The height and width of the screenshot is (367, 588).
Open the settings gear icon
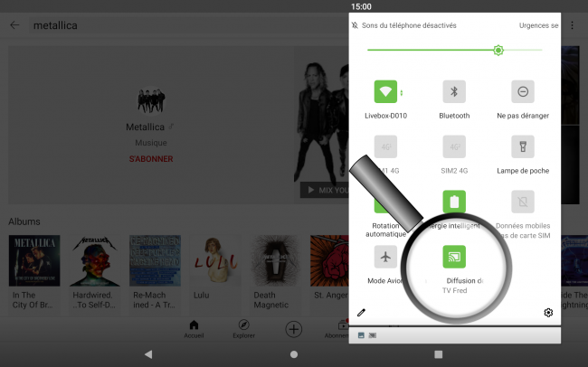point(548,312)
